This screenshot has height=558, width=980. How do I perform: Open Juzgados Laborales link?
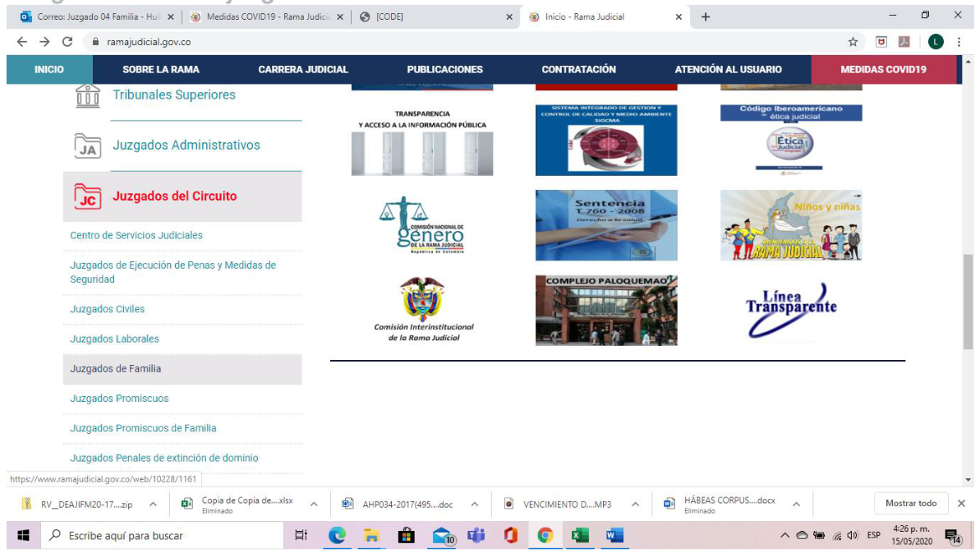point(114,339)
